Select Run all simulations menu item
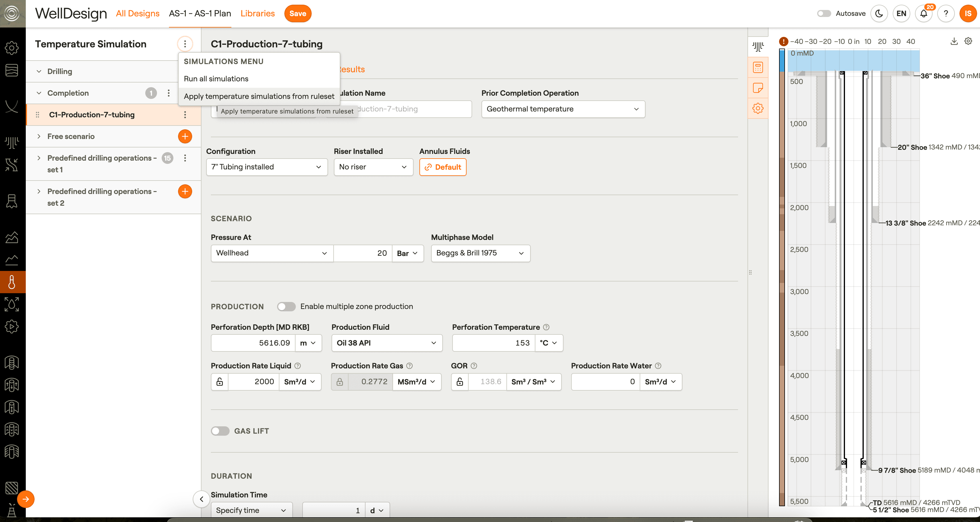This screenshot has width=980, height=522. pyautogui.click(x=216, y=79)
